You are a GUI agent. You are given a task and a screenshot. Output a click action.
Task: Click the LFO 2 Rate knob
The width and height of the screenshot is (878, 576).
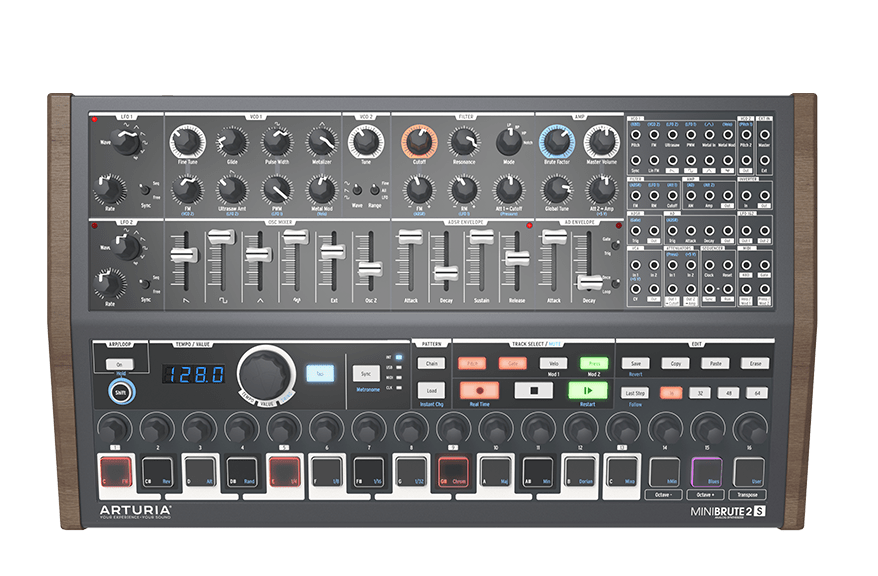(109, 283)
